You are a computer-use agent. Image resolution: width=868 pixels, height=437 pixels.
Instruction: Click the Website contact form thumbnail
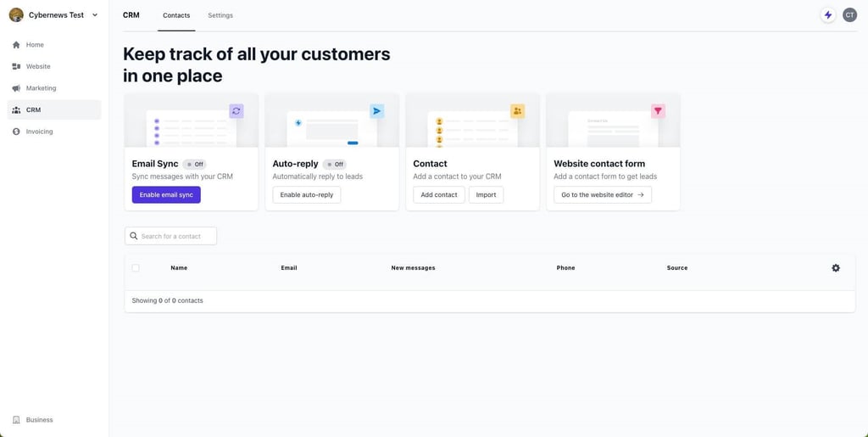613,120
